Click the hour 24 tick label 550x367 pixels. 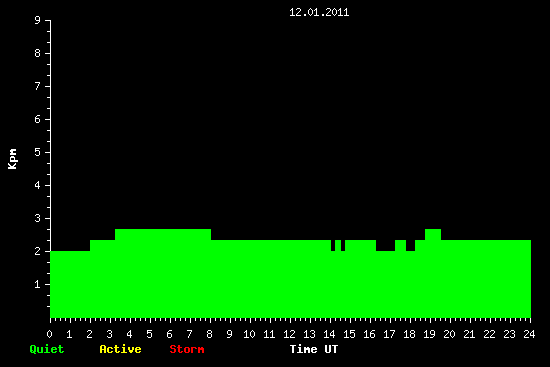(529, 334)
